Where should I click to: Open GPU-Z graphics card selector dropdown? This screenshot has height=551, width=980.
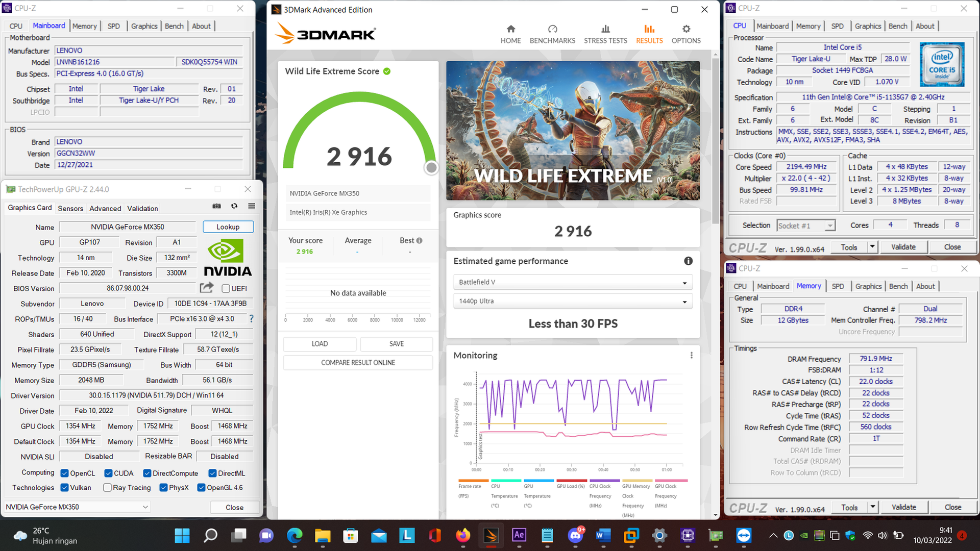pos(77,507)
